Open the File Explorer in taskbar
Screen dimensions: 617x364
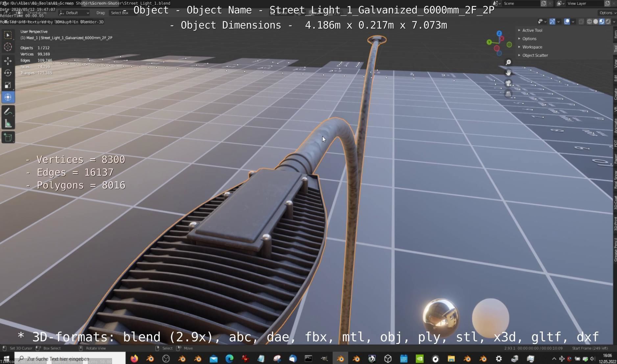pos(451,358)
